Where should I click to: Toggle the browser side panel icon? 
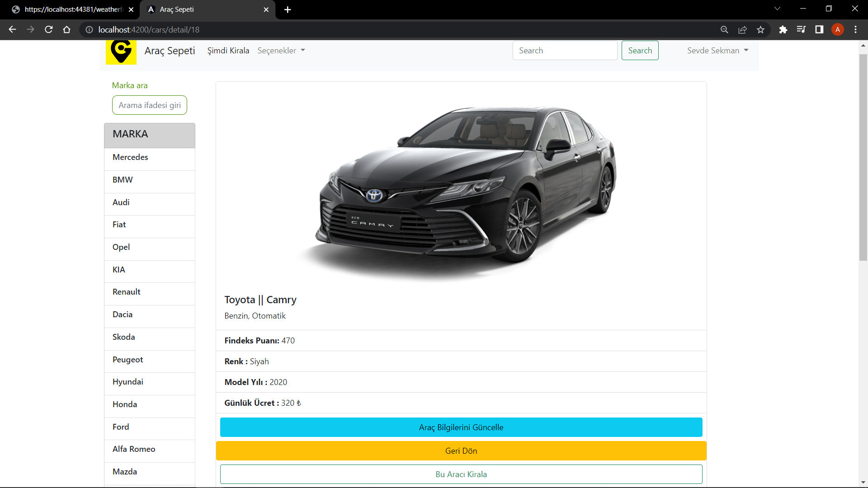click(819, 30)
